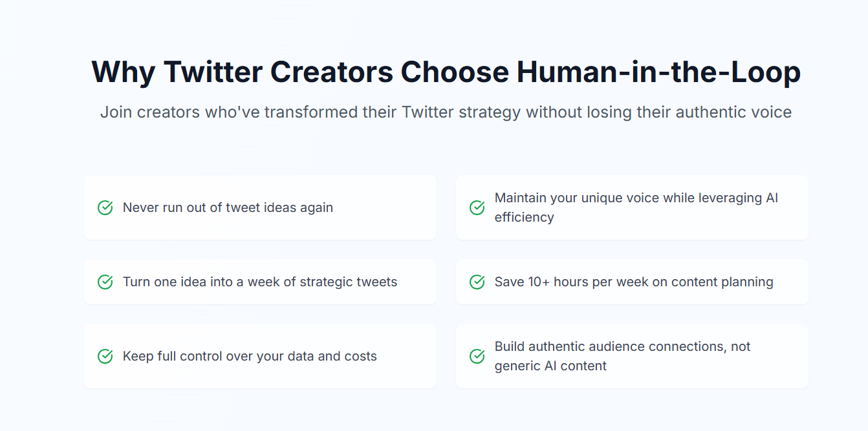Click the checkmark icon beside "Never run out of tweet ideas again"

click(105, 207)
